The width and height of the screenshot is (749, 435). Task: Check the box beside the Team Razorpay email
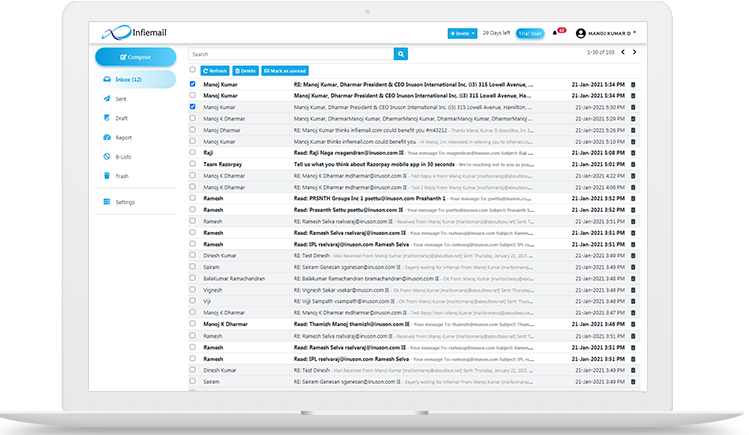[x=192, y=163]
